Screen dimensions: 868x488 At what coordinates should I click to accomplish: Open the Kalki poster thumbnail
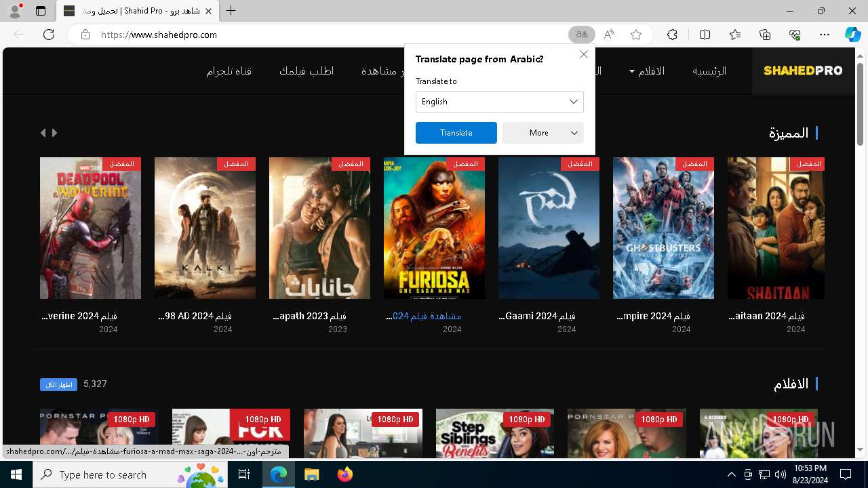[x=205, y=228]
